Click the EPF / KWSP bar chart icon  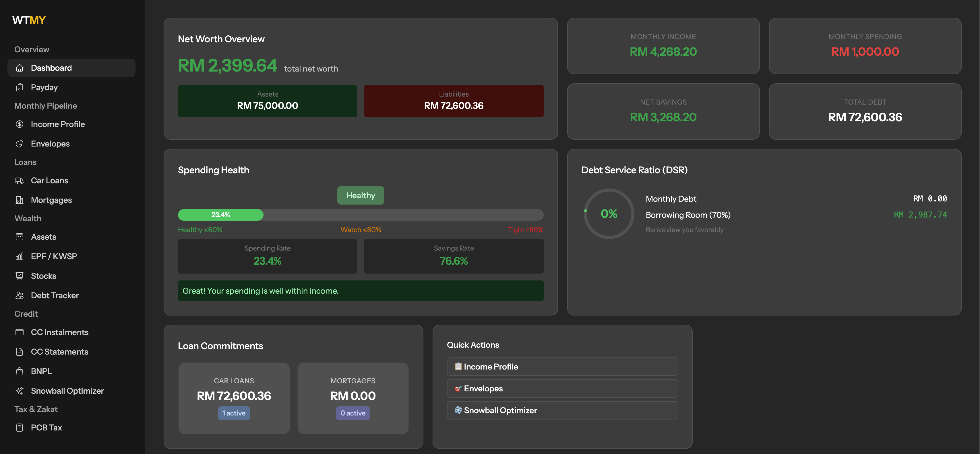[x=20, y=256]
